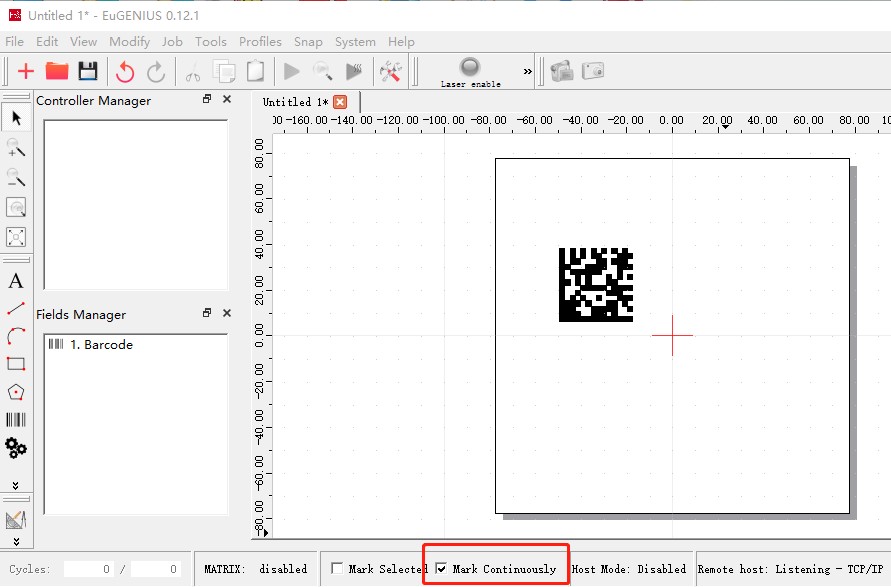Enable the Mark Selected checkbox

click(337, 568)
